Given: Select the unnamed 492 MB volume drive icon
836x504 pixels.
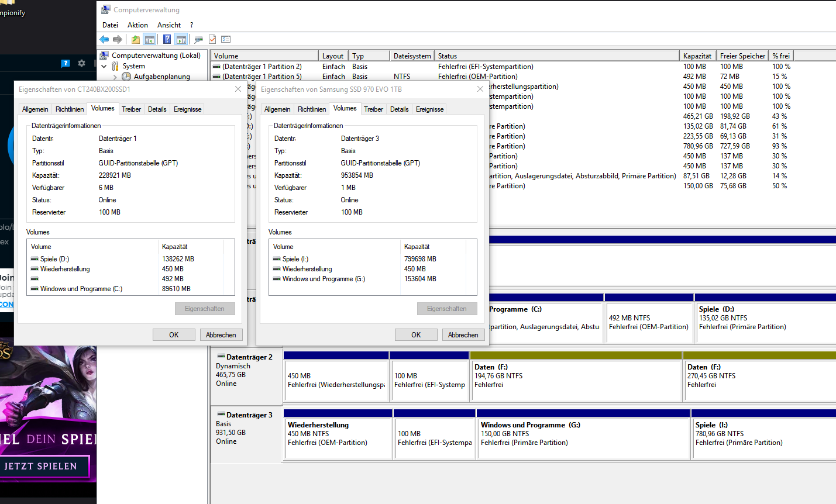Looking at the screenshot, I should (x=35, y=278).
